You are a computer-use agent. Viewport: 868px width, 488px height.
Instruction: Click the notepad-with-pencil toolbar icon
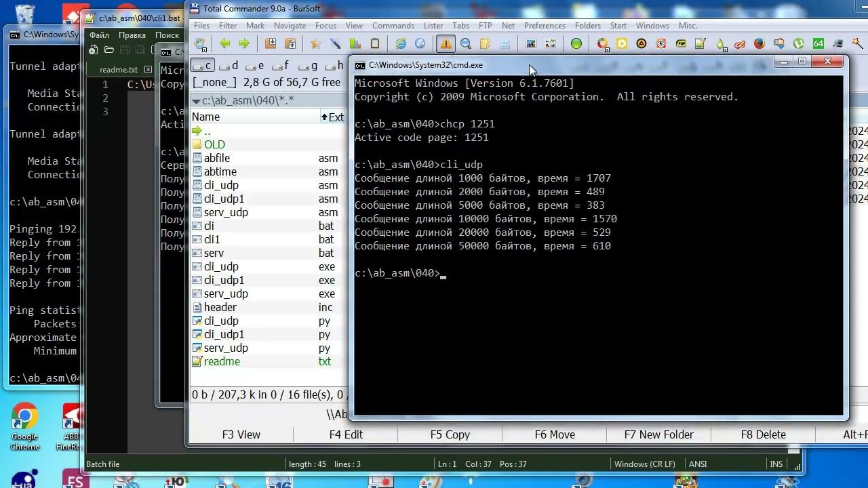point(701,43)
